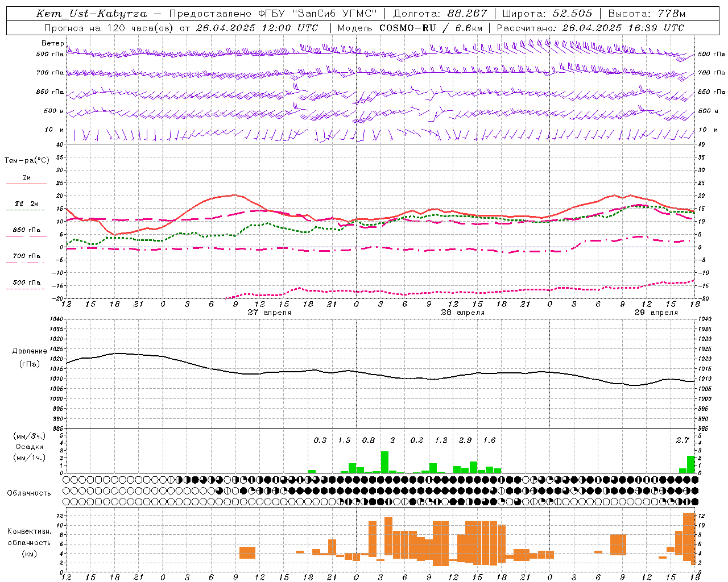This screenshot has width=728, height=582.
Task: Click the calculation time 16:39 UTC
Action: (x=655, y=28)
